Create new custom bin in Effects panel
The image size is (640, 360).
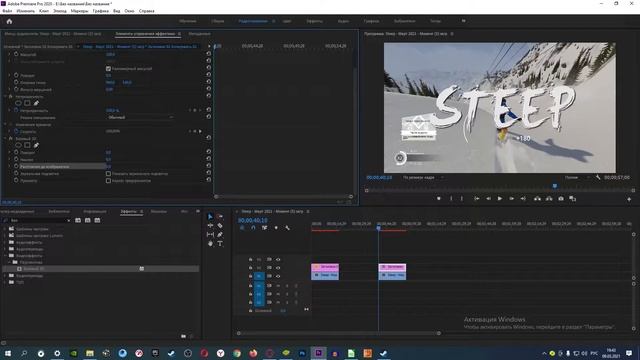coord(183,336)
